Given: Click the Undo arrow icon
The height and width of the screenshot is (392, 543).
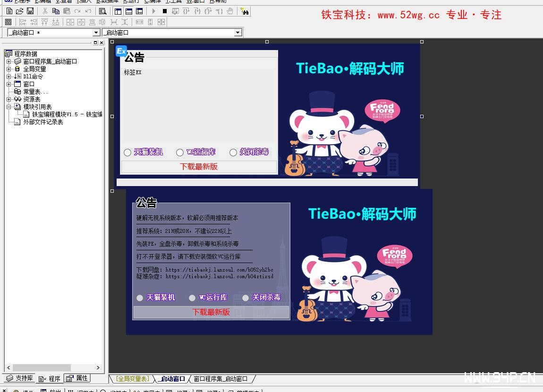Looking at the screenshot, I should coord(88,11).
